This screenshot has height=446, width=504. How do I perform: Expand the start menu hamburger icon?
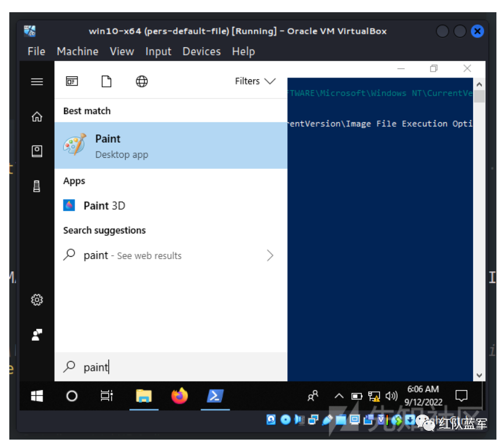[37, 82]
